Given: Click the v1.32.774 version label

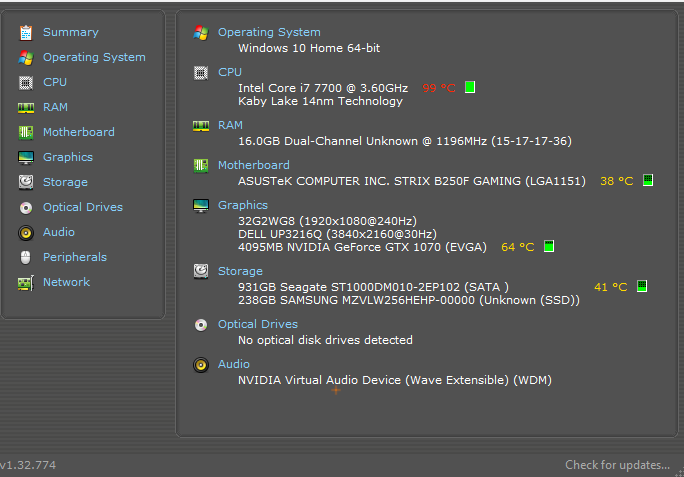Looking at the screenshot, I should (28, 465).
